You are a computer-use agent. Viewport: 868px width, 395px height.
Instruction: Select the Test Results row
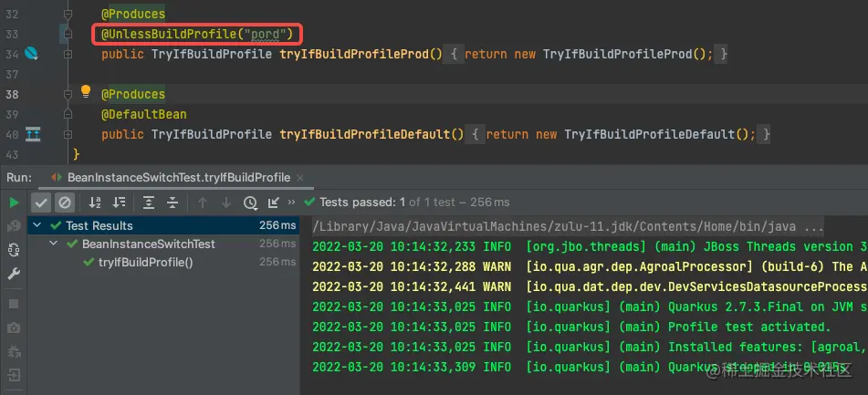[163, 225]
